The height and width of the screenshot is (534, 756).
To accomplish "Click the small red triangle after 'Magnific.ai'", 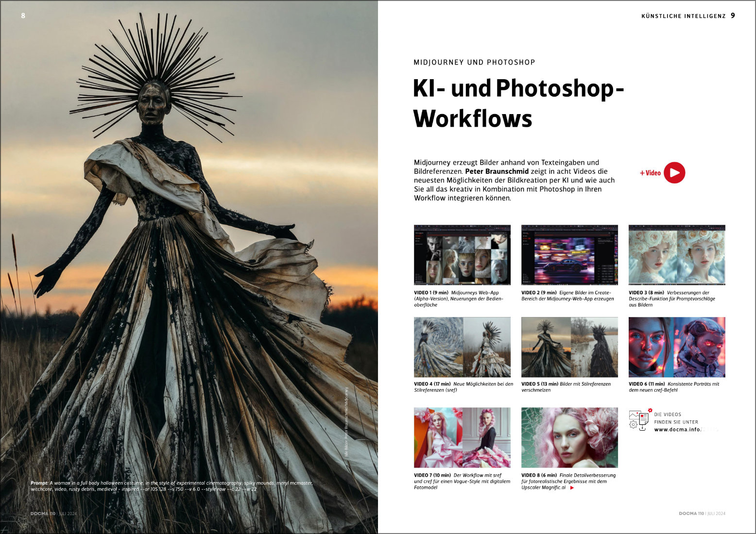I will (x=572, y=488).
